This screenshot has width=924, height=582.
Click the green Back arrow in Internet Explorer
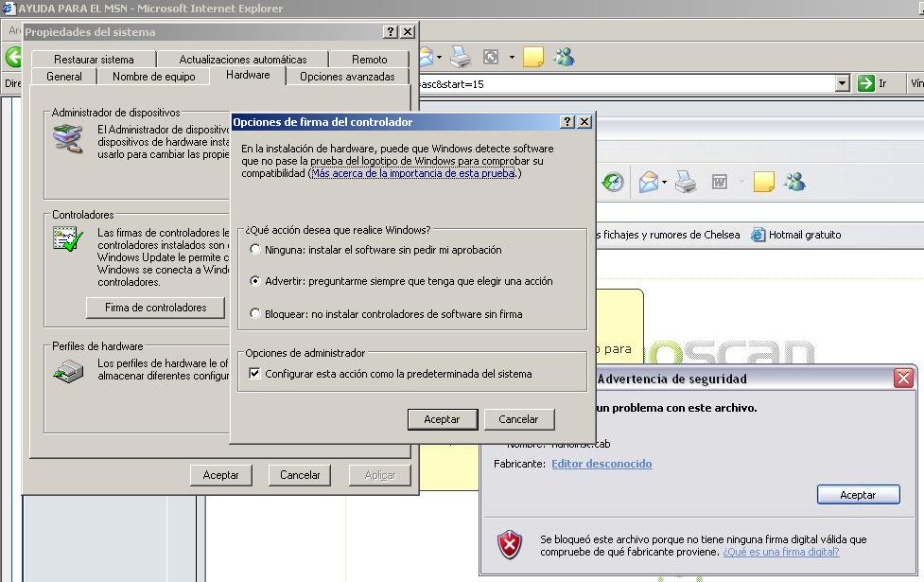[x=13, y=57]
